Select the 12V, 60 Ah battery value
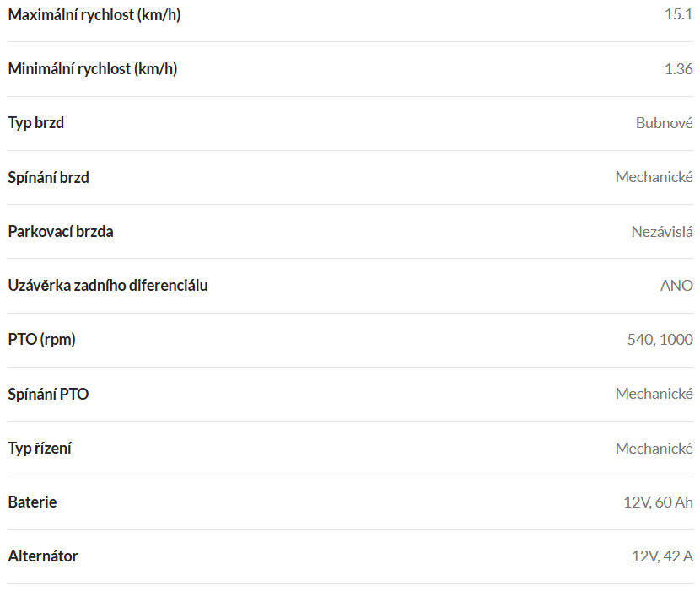The image size is (700, 591). point(658,502)
